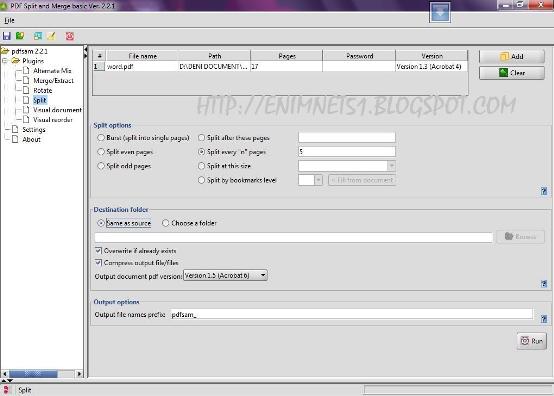Click the tree panel horizontal scrollbar thumb
554x396 pixels.
pyautogui.click(x=33, y=374)
